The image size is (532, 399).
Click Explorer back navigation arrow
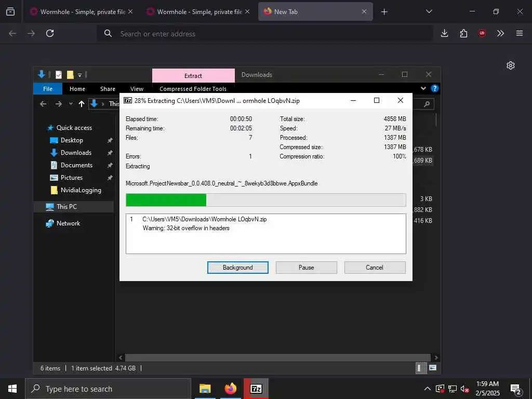[x=44, y=104]
